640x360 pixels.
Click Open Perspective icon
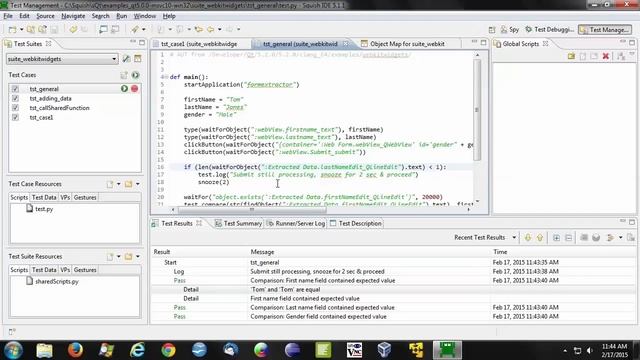pos(492,30)
